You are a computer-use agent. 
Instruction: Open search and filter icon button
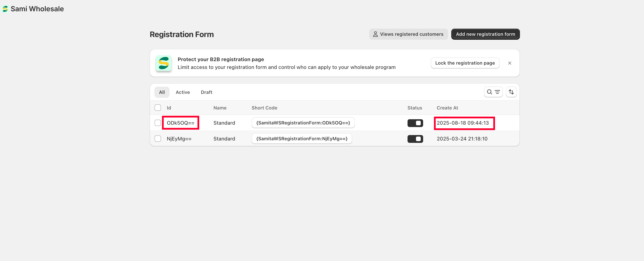[x=493, y=92]
